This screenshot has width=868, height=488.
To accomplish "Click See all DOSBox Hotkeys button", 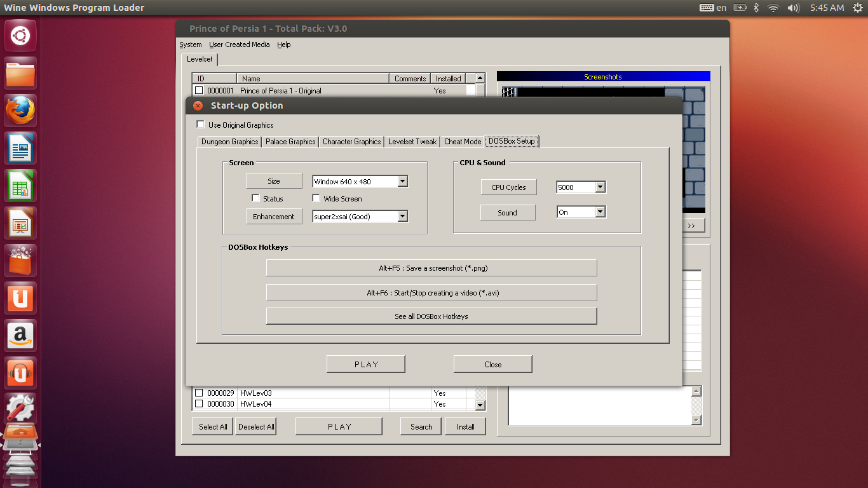I will [431, 316].
